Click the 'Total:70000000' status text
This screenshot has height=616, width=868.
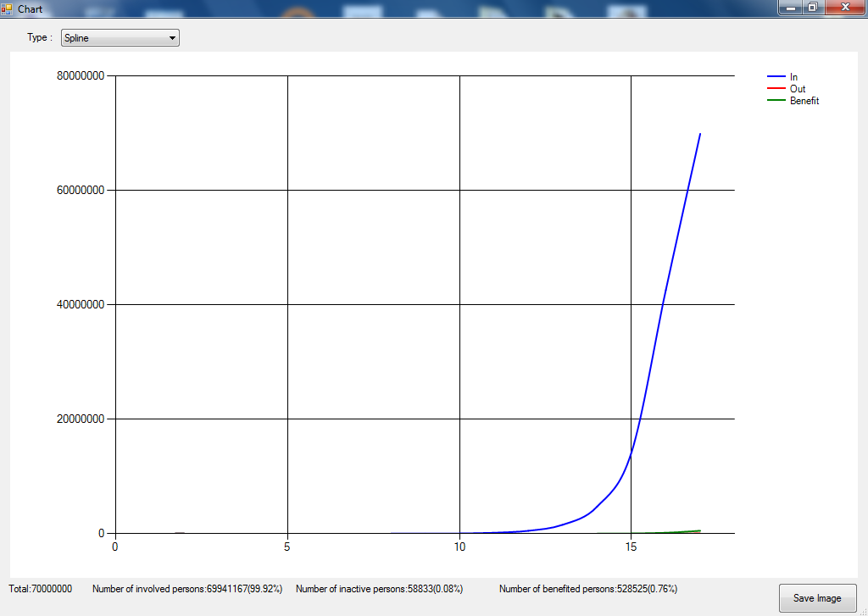(x=41, y=589)
